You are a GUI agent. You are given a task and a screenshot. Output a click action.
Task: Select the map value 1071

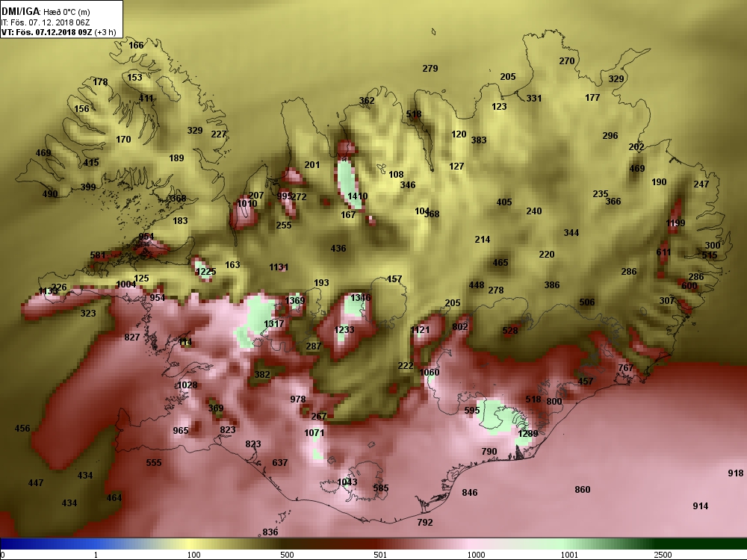click(314, 433)
